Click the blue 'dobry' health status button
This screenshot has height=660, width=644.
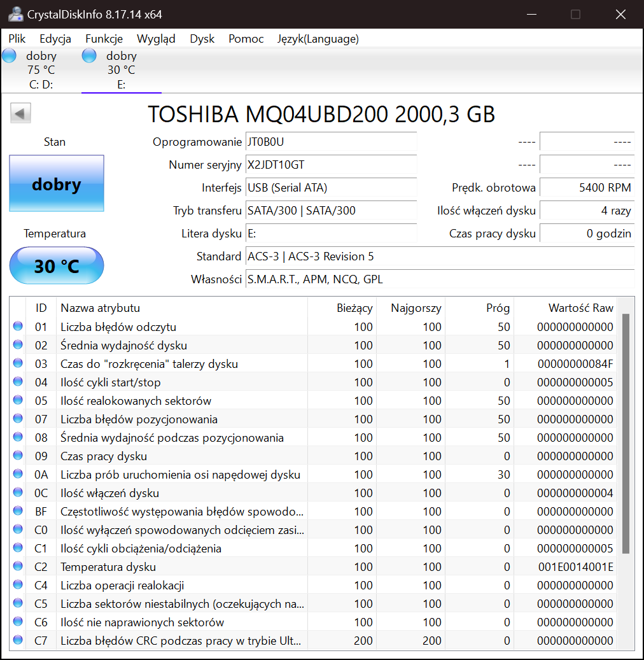[57, 183]
